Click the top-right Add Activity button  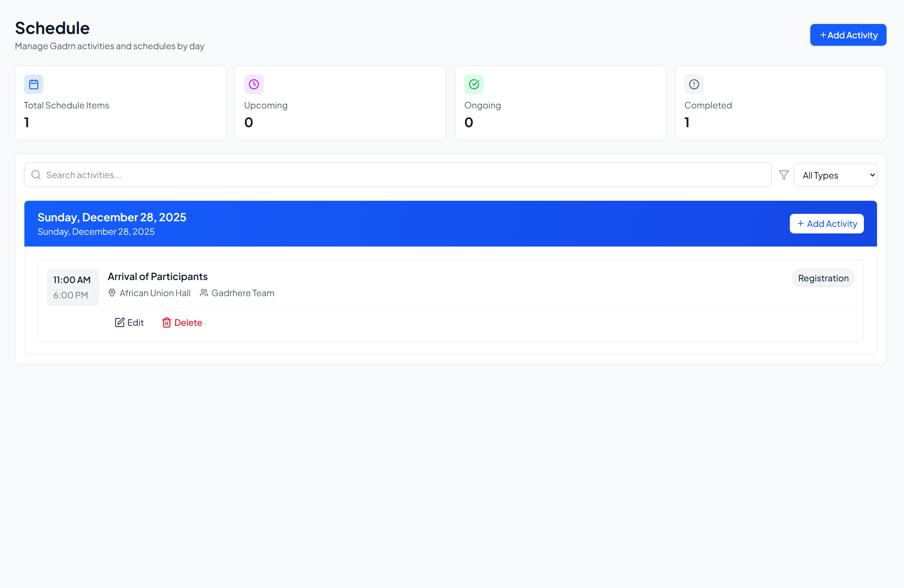click(848, 35)
